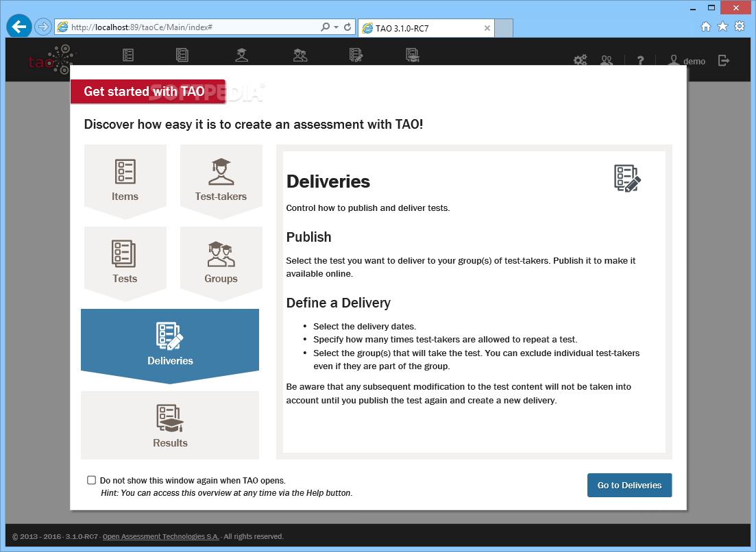
Task: Open the Test-takers icon in top navigation bar
Action: [x=241, y=55]
